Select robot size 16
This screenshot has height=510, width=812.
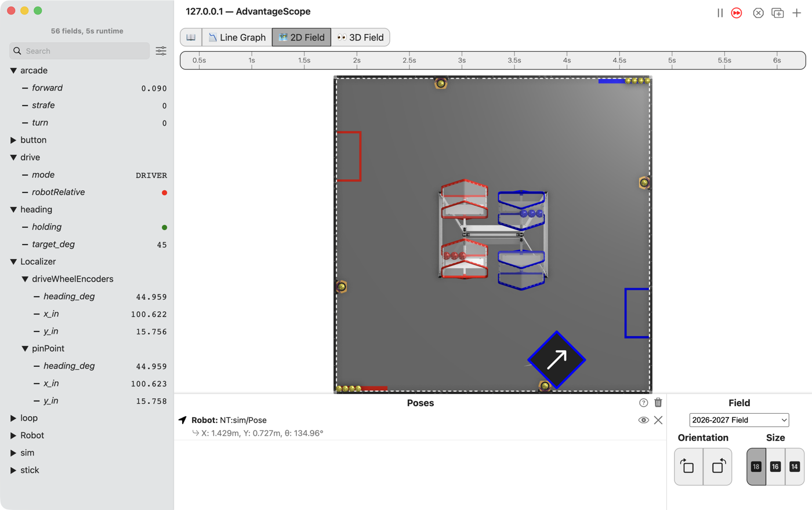775,467
